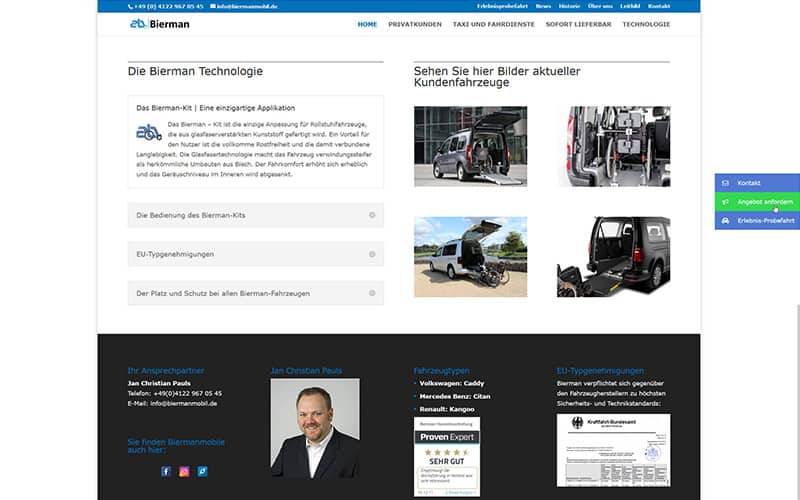Click the Kontakt floating side button
The image size is (800, 500).
click(757, 183)
